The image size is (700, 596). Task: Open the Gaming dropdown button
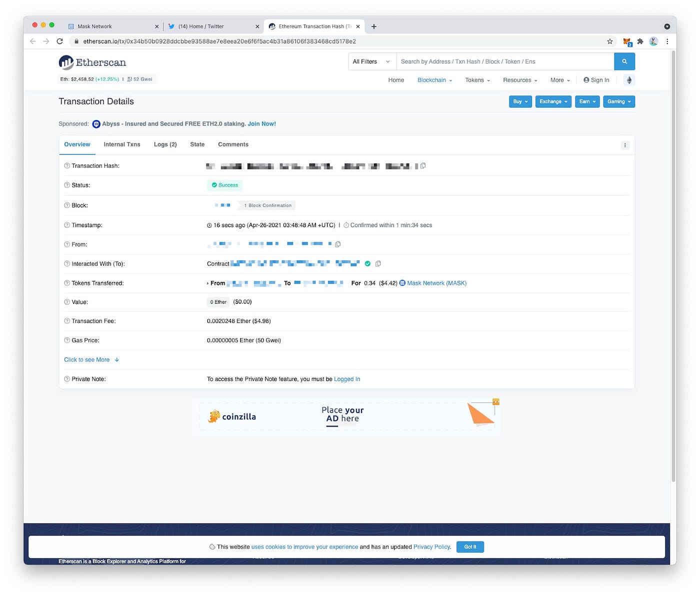coord(619,101)
